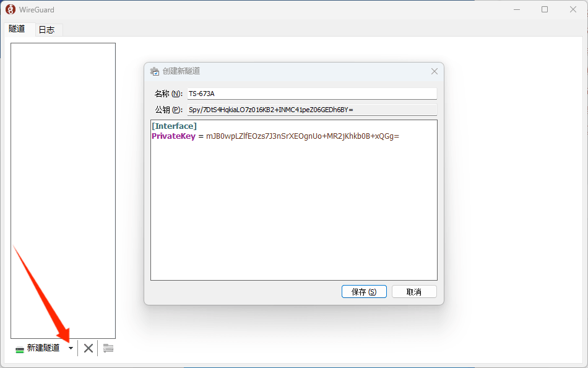Minimize the WireGuard window
This screenshot has height=368, width=588.
[x=517, y=9]
